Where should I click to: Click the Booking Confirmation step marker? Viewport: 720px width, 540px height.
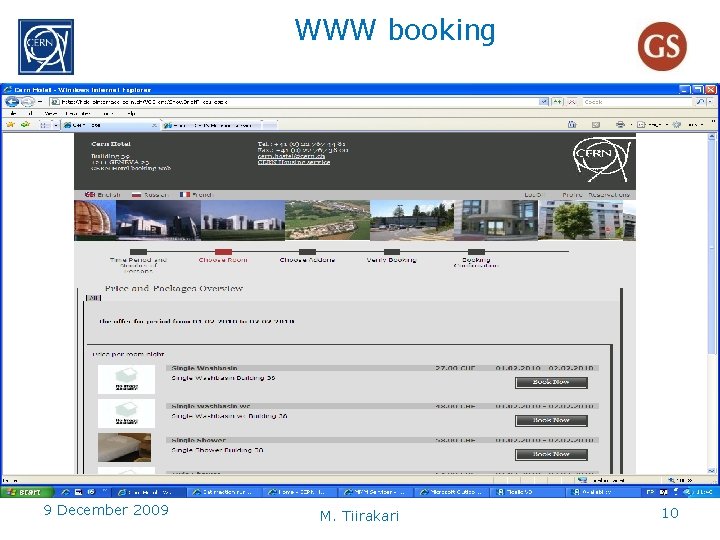[476, 252]
